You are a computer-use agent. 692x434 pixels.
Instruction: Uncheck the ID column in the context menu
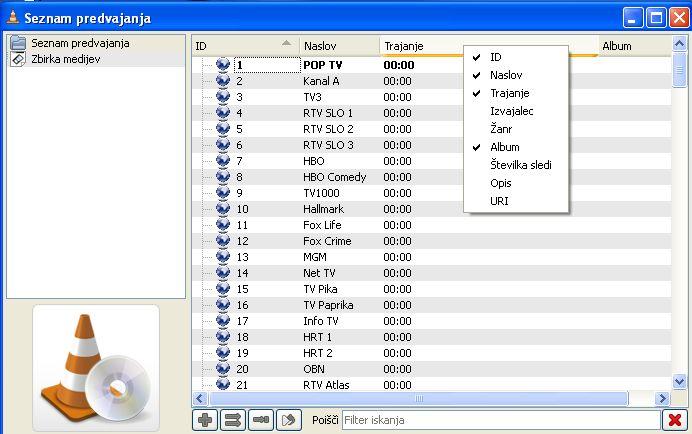coord(496,57)
